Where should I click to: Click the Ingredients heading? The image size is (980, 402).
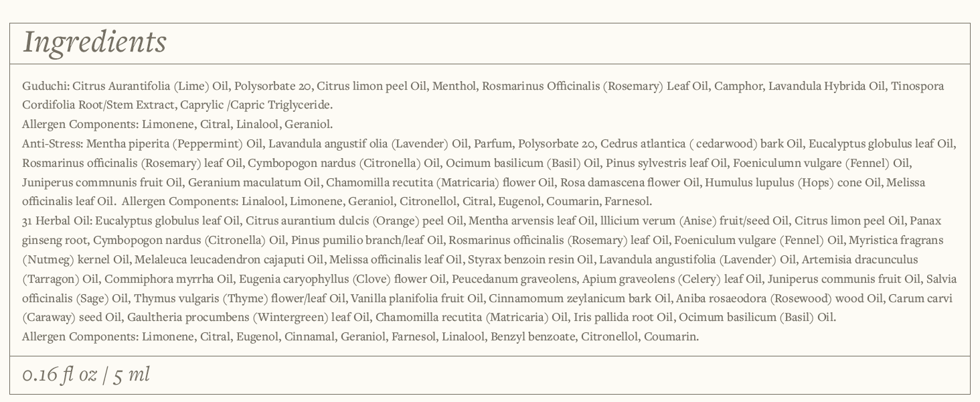94,42
